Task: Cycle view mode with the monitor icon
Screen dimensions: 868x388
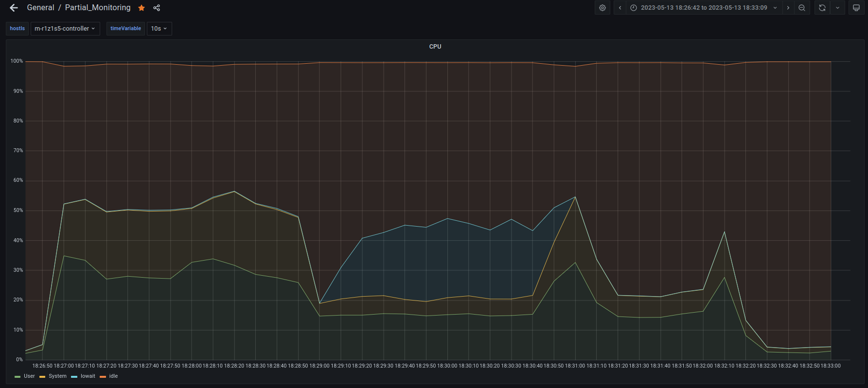Action: (x=856, y=8)
